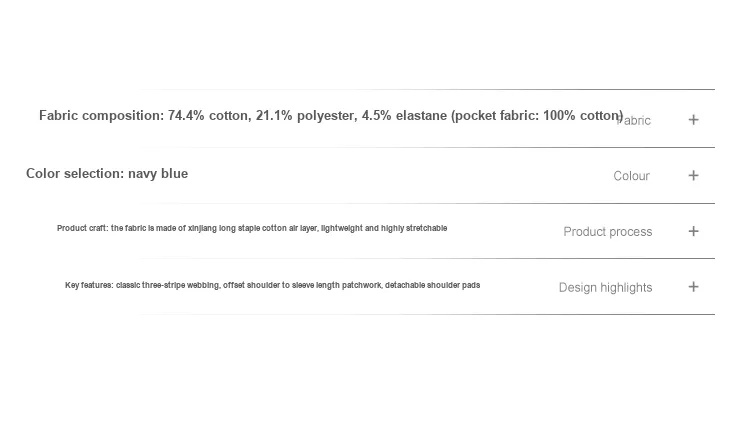This screenshot has height=432, width=750.
Task: Click 'pocket fabric: 100% cotton' parenthetical
Action: pyautogui.click(x=537, y=116)
